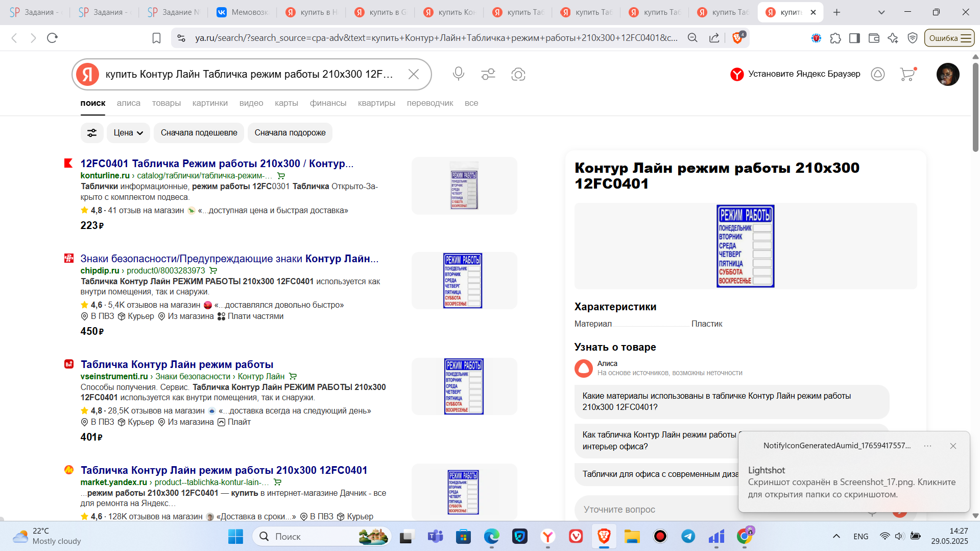Image resolution: width=980 pixels, height=551 pixels.
Task: Switch to the Мемовоз browser tab
Action: click(243, 12)
